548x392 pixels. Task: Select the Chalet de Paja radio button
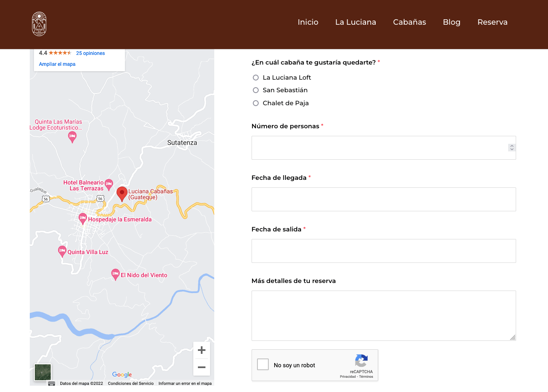256,103
